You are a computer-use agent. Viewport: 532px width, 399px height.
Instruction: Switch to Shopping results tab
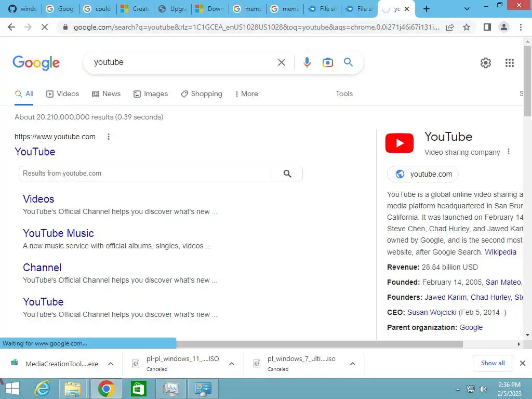point(202,94)
